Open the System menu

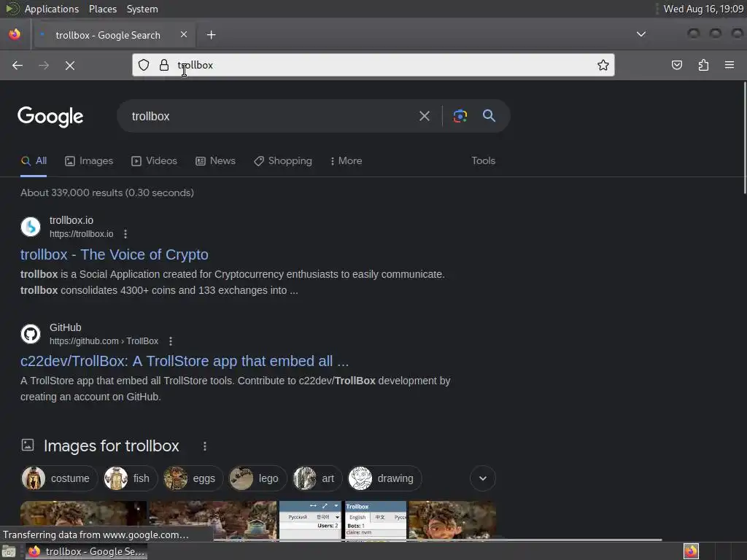[142, 9]
